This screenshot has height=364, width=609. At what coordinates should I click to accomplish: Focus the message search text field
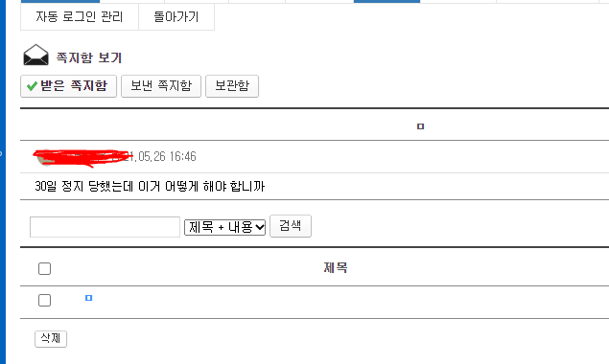[105, 227]
